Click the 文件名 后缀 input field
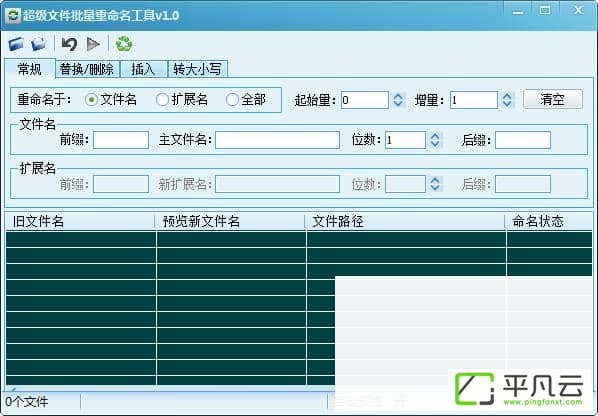598x416 pixels. (x=523, y=140)
